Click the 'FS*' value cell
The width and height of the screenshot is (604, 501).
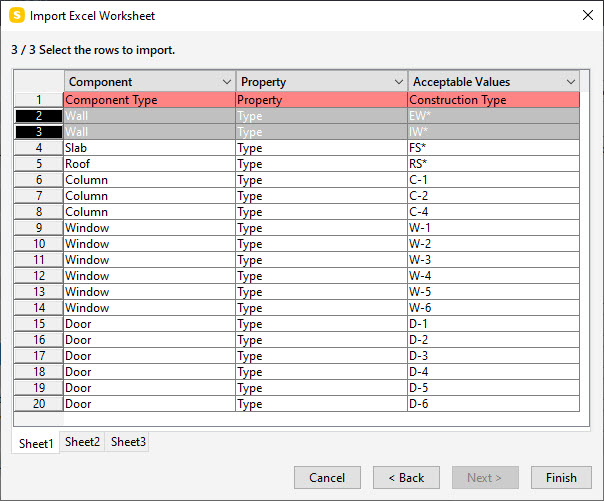(x=493, y=148)
